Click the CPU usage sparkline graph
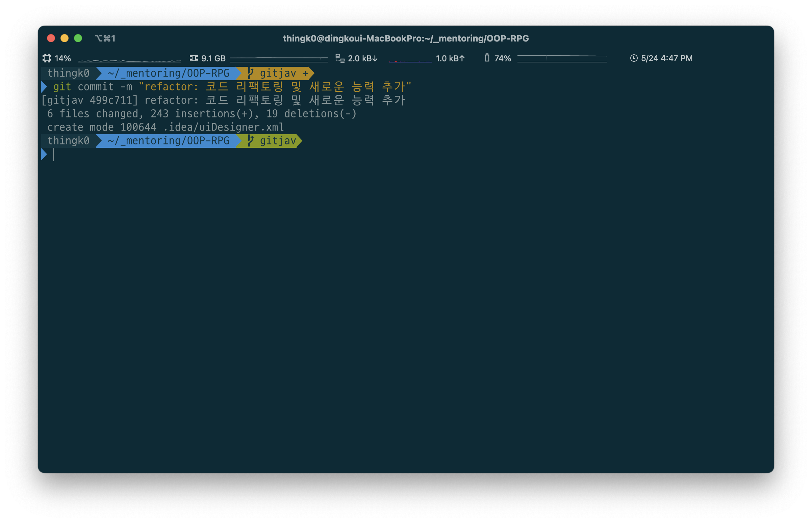812x523 pixels. [129, 60]
